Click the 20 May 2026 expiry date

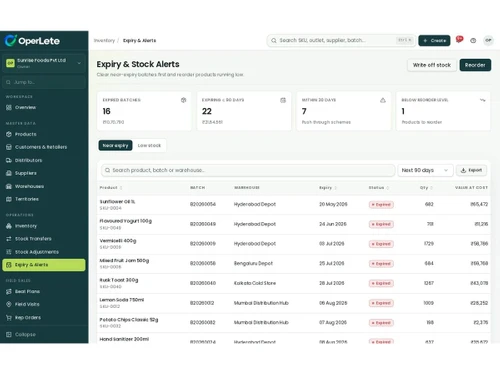click(x=333, y=204)
